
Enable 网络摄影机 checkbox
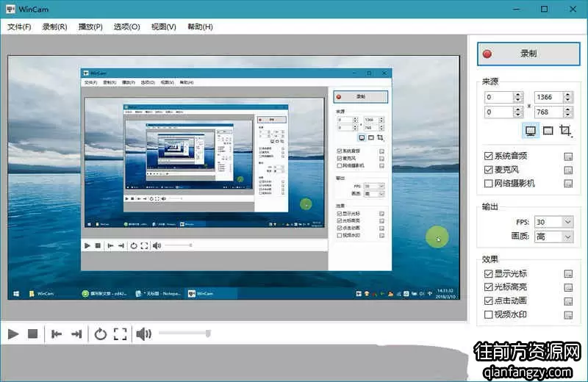point(488,184)
